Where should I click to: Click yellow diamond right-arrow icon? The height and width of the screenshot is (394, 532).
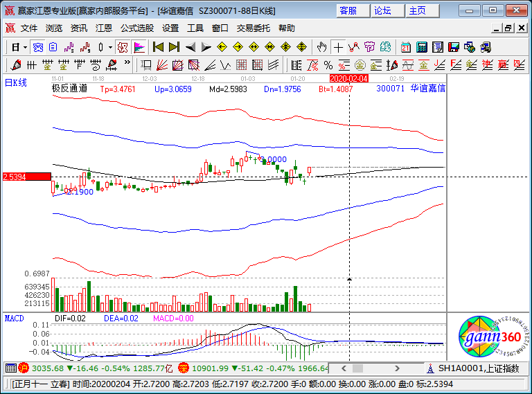[238, 47]
